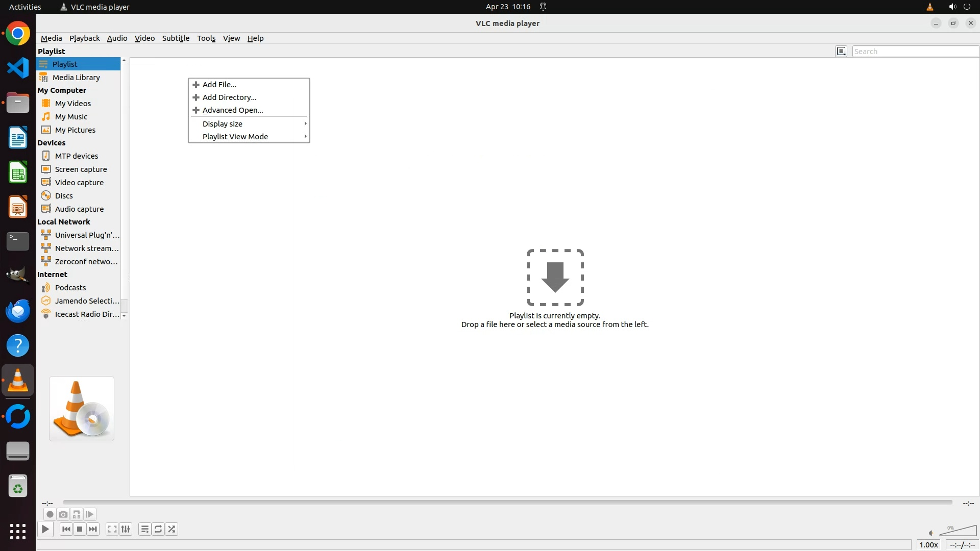Mute audio via speaker icon

tap(931, 533)
